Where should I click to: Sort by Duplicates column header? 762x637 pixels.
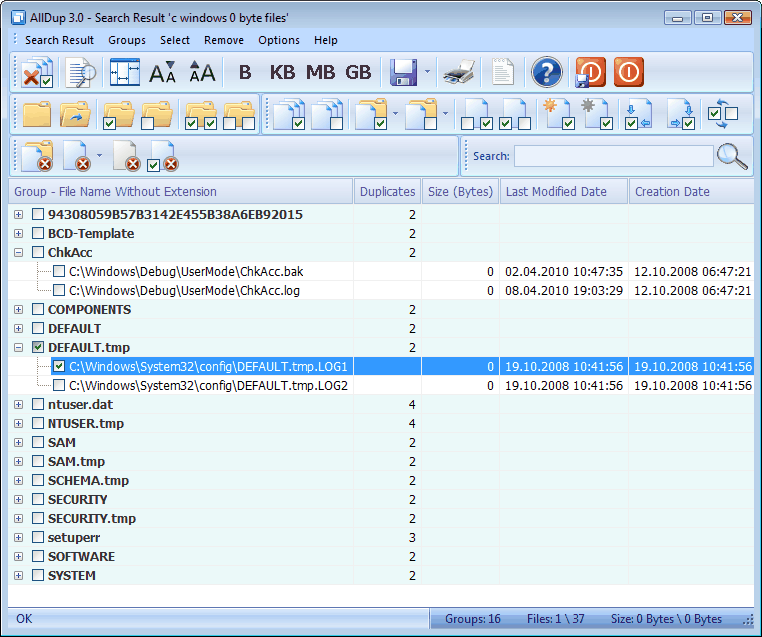(387, 191)
